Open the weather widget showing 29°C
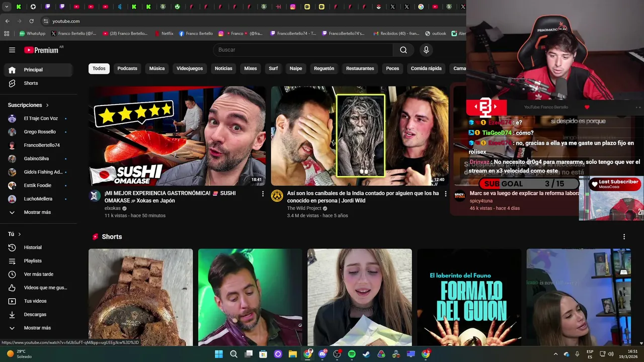This screenshot has width=644, height=362. pyautogui.click(x=20, y=354)
